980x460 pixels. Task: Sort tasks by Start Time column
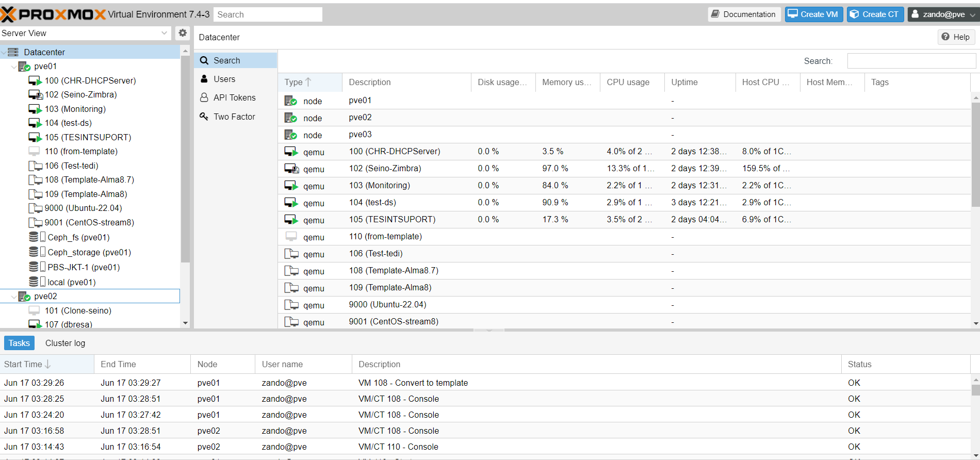[x=47, y=364]
